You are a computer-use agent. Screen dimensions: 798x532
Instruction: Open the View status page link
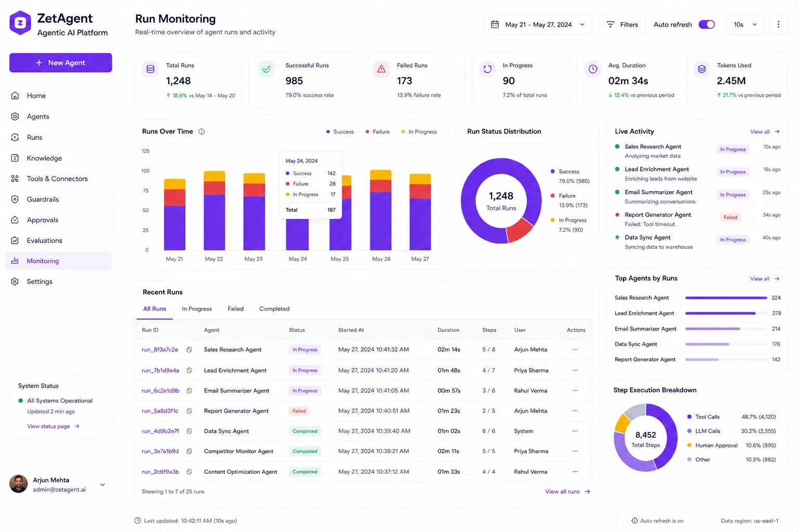pyautogui.click(x=54, y=427)
